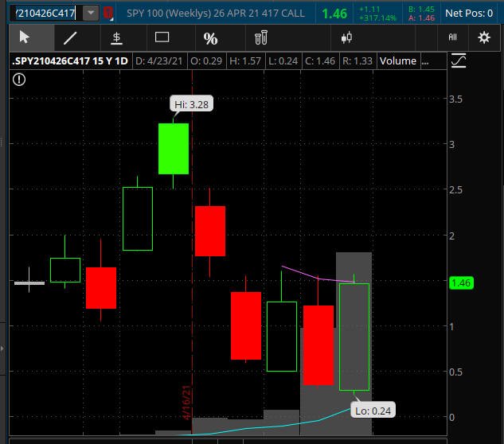The image size is (504, 444).
Task: Select the trendline drawing tool
Action: click(70, 38)
